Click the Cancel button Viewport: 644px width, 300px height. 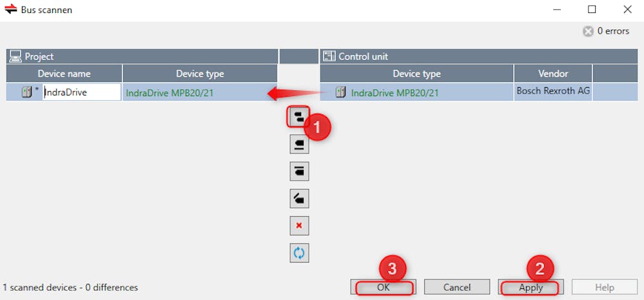click(456, 287)
